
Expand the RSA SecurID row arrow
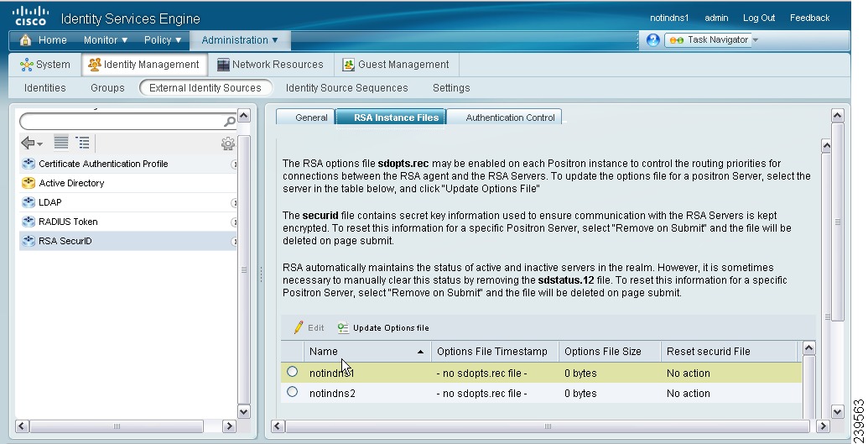pos(234,242)
